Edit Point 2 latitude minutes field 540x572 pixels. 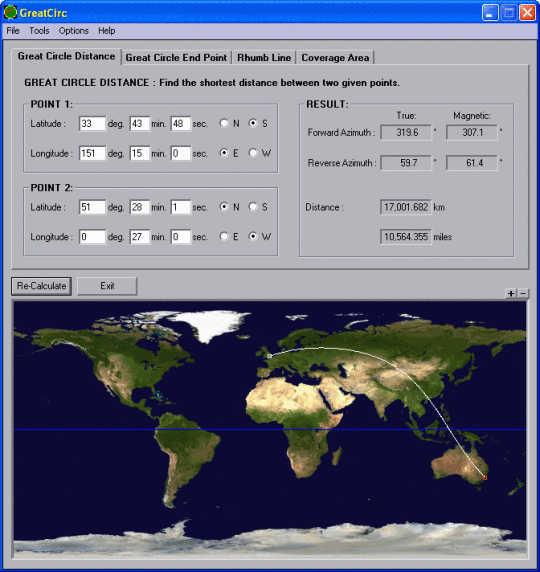(139, 207)
